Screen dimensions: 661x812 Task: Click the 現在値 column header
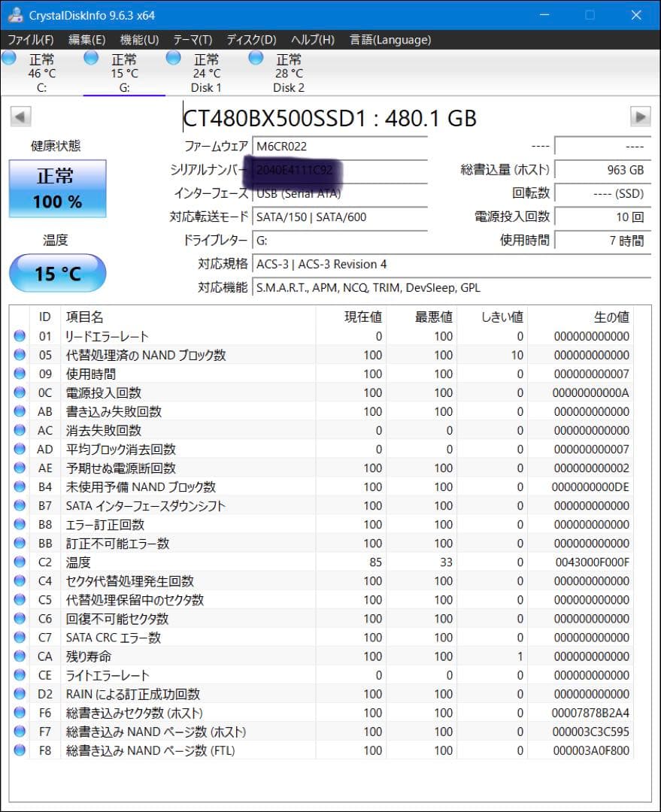pyautogui.click(x=350, y=317)
